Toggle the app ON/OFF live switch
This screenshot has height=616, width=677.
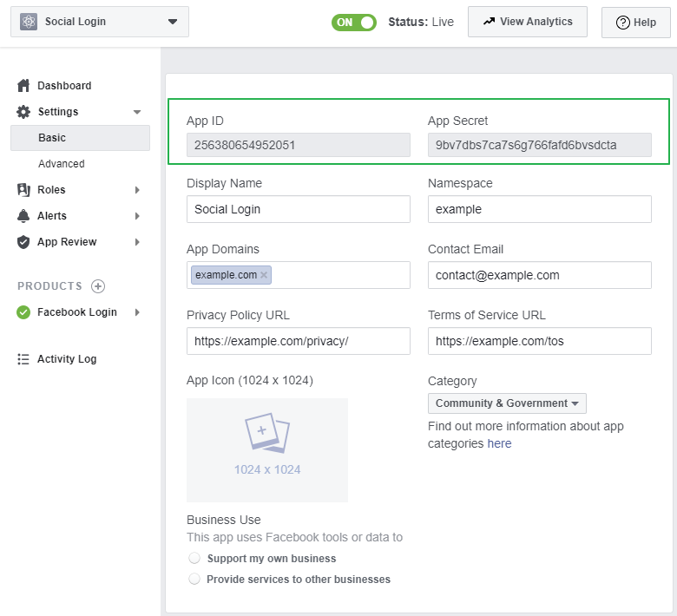tap(353, 22)
